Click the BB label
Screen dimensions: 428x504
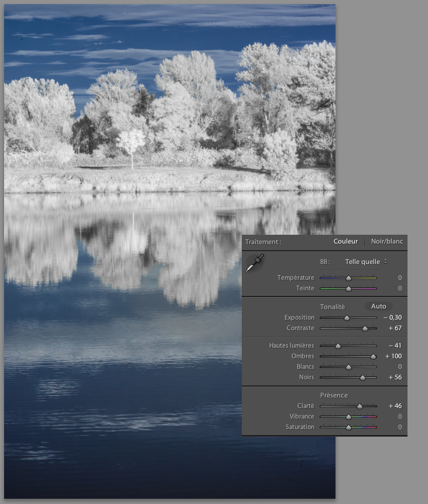pyautogui.click(x=325, y=262)
